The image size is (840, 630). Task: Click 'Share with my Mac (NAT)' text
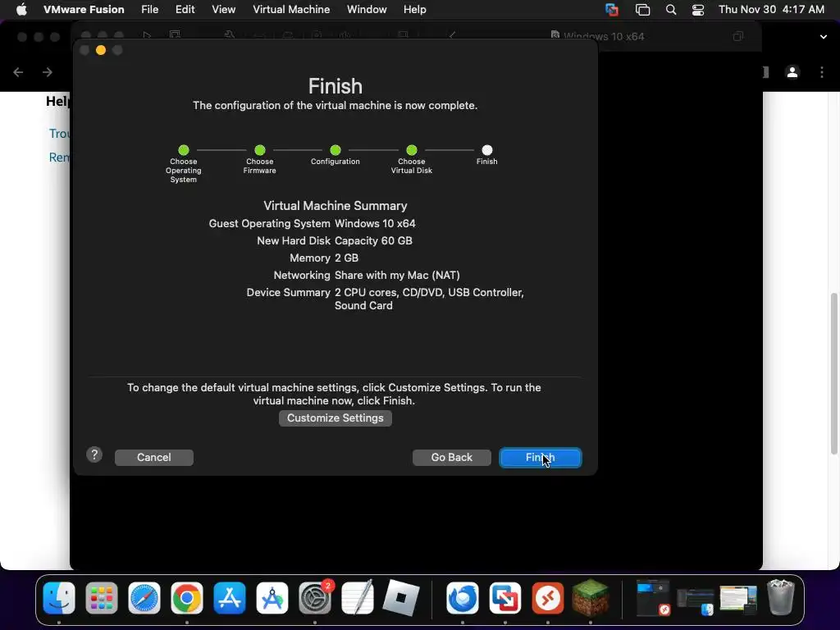coord(398,275)
